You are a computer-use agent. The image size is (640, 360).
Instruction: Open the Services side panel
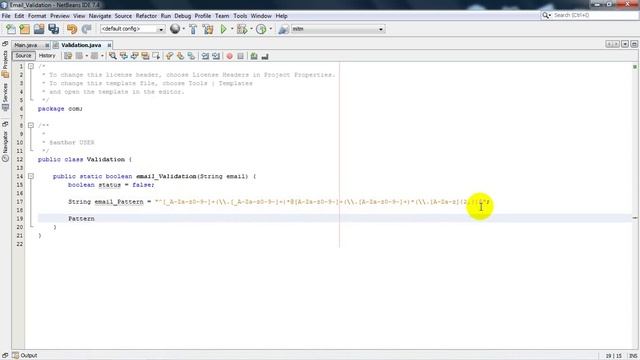(5, 96)
